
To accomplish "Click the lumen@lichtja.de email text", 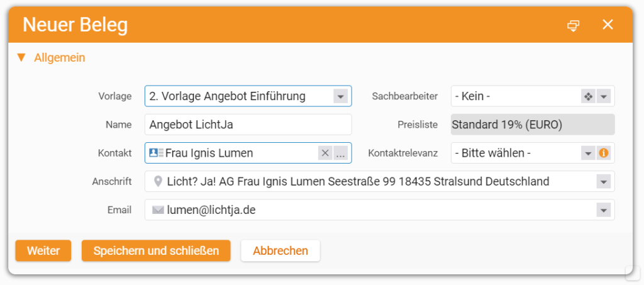I will [x=211, y=210].
